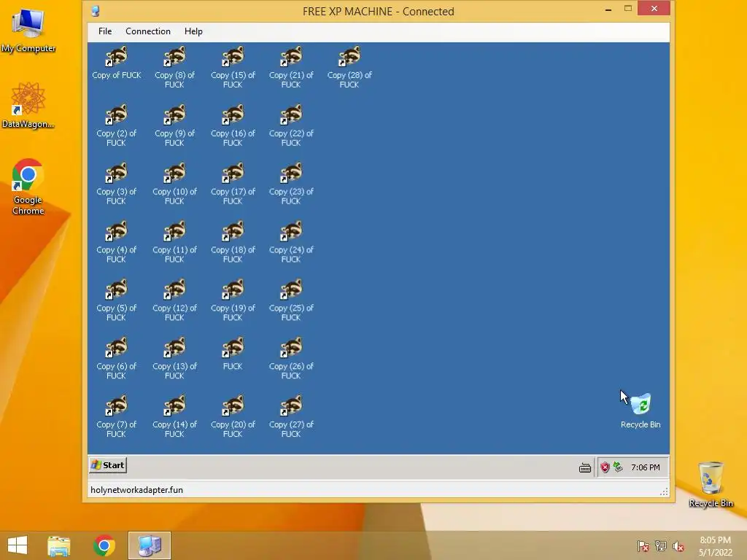Select Recycle Bin inside the XP remote desktop

(x=640, y=411)
